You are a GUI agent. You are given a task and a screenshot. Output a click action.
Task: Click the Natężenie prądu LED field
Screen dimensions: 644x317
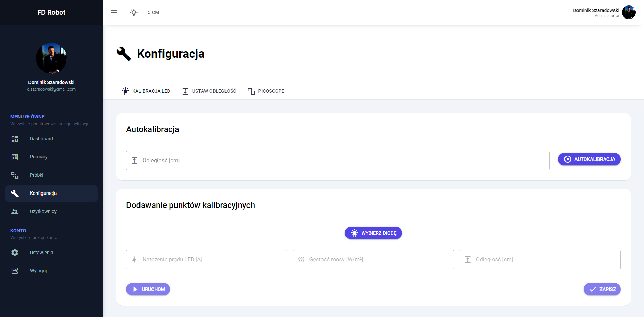click(207, 260)
